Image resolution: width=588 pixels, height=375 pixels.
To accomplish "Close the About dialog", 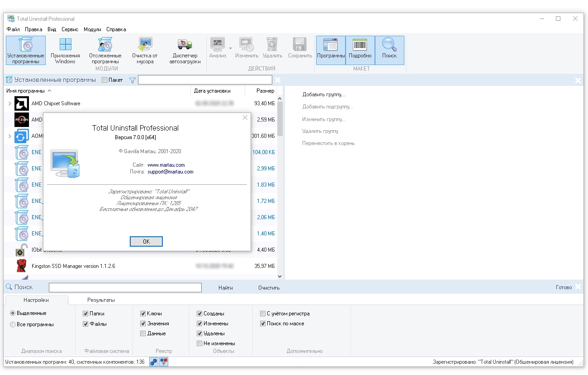I will coord(245,117).
